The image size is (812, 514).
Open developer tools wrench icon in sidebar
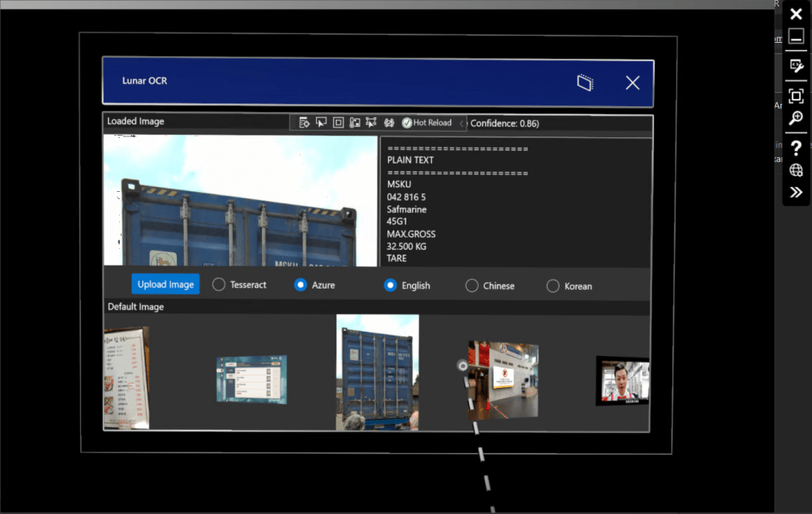tap(796, 66)
